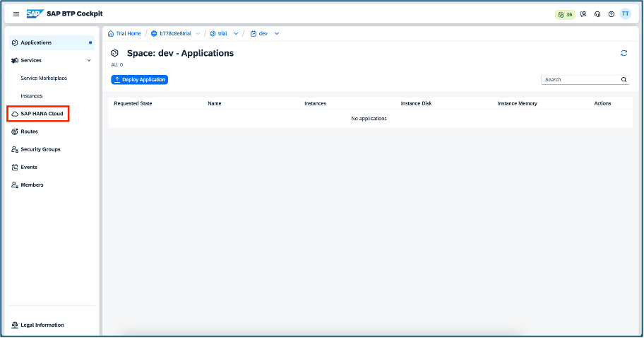The width and height of the screenshot is (644, 338).
Task: Click the Instance Disk column header
Action: (416, 104)
